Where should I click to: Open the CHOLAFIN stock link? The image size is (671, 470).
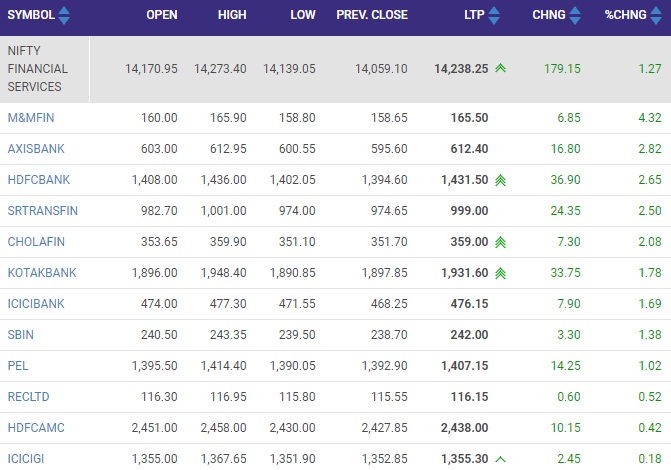click(x=36, y=242)
